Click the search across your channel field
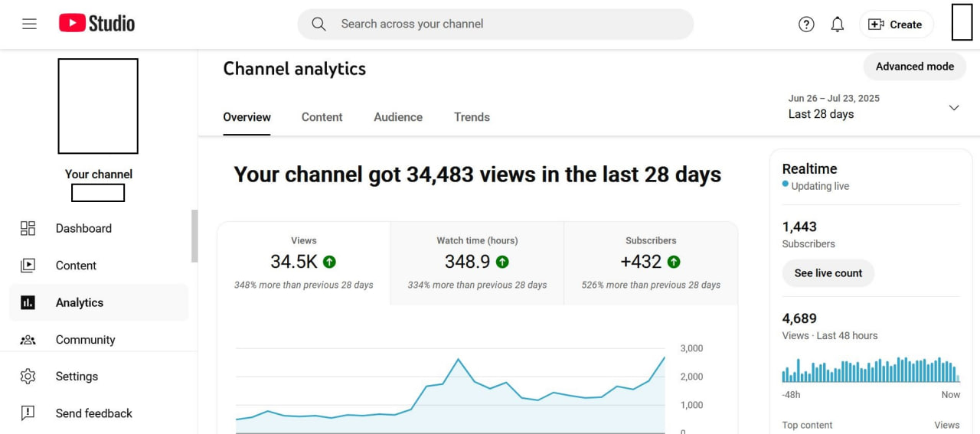The height and width of the screenshot is (434, 980). (505, 24)
